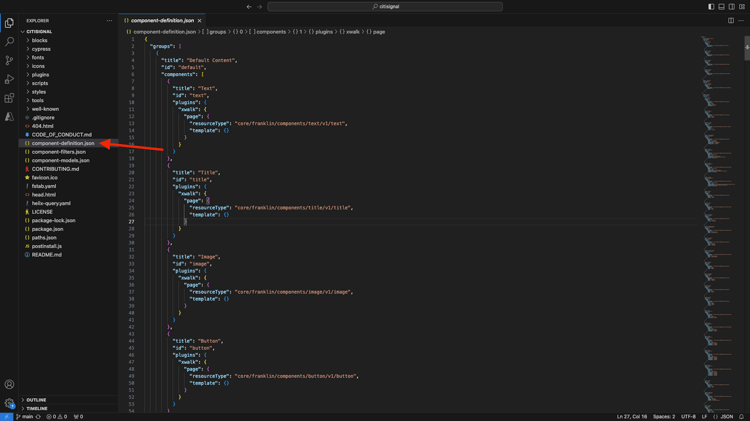Click the go back navigation arrow
750x421 pixels.
tap(249, 7)
